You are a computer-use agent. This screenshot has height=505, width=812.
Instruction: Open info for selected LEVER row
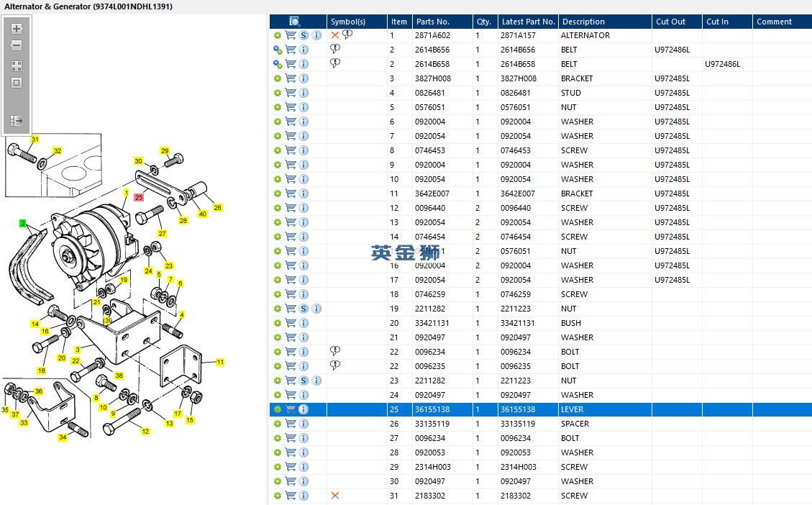(x=304, y=409)
